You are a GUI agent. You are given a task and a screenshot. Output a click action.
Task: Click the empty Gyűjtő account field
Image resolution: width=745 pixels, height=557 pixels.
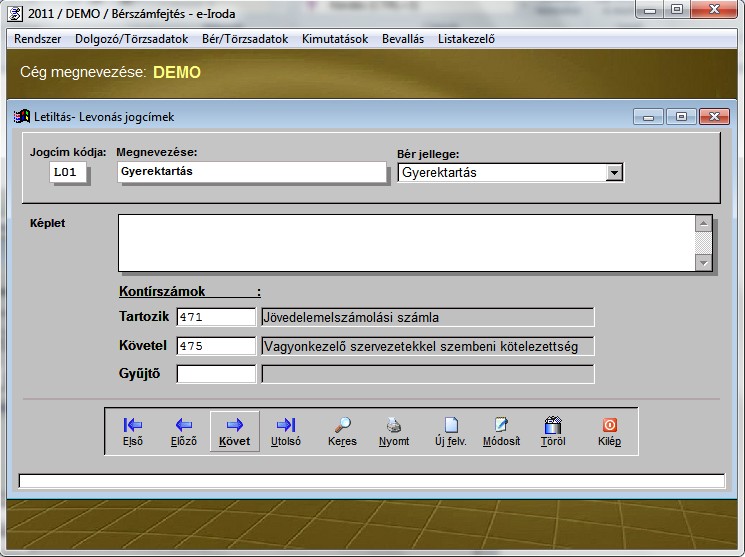[x=216, y=374]
